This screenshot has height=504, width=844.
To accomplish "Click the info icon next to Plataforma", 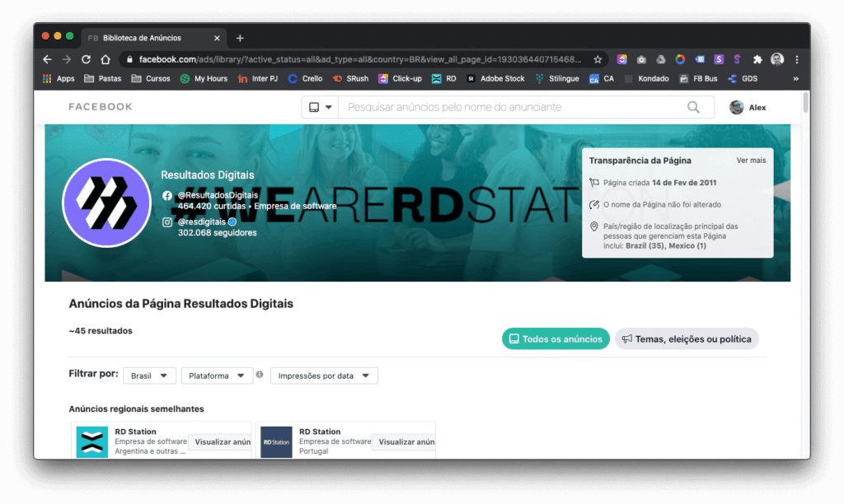I will (260, 375).
